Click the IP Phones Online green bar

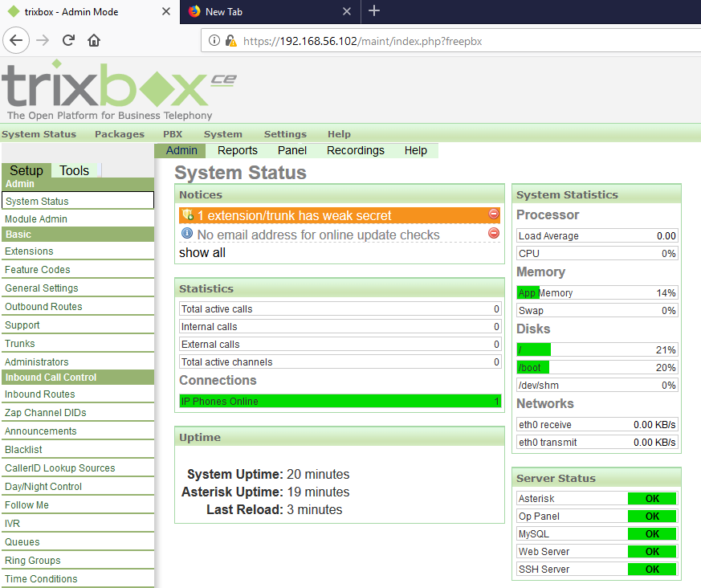(x=340, y=401)
